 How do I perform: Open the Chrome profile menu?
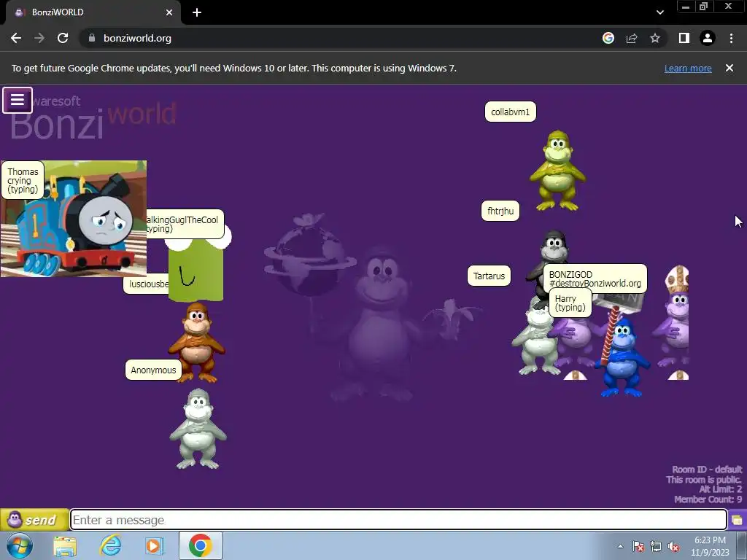[708, 38]
